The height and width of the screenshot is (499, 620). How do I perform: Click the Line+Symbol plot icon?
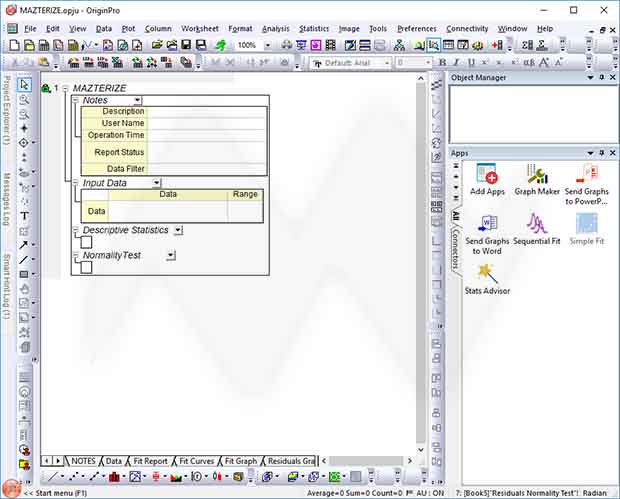pyautogui.click(x=94, y=477)
